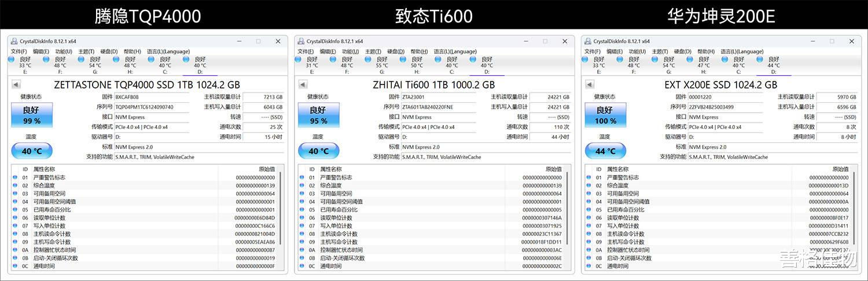Click previous disk arrow beside EXT X200E title

[590, 84]
